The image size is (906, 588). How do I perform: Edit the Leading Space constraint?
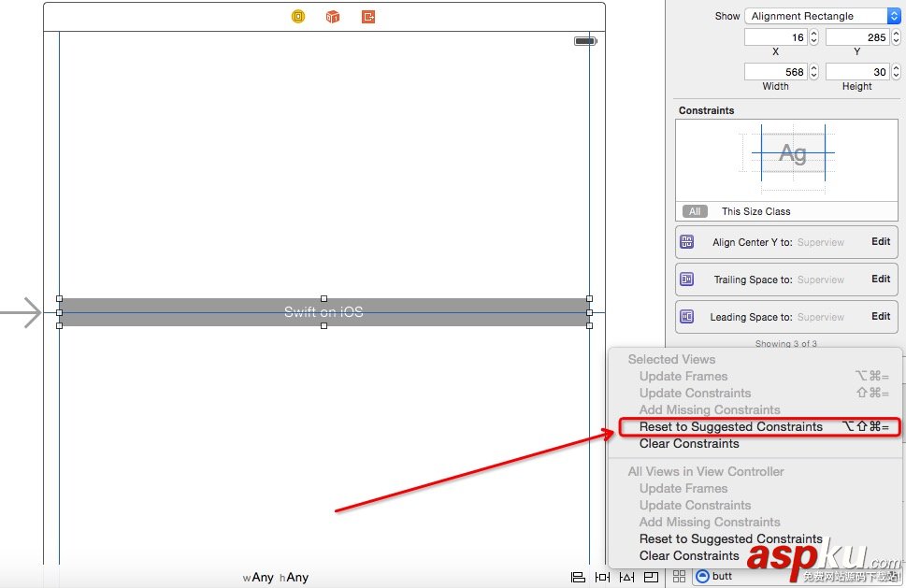881,317
